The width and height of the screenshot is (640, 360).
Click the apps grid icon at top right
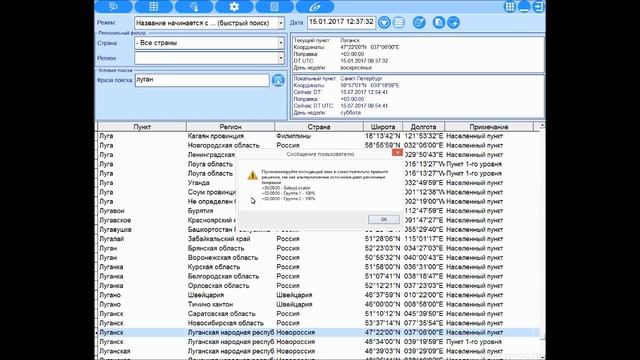509,6
